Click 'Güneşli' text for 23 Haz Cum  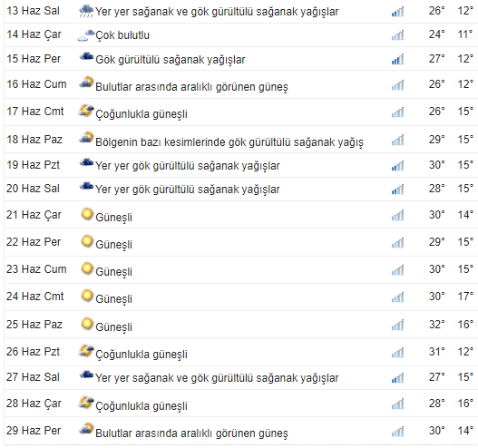click(x=114, y=272)
